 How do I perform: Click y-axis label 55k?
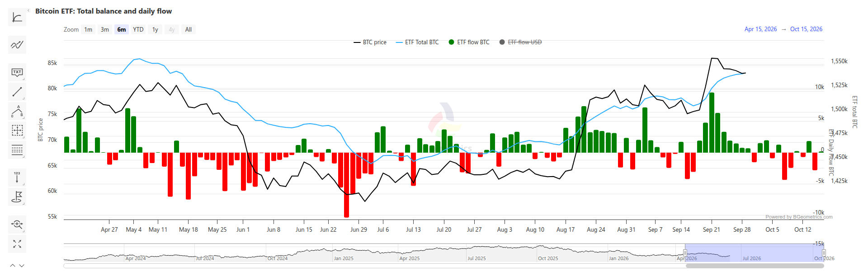point(52,216)
